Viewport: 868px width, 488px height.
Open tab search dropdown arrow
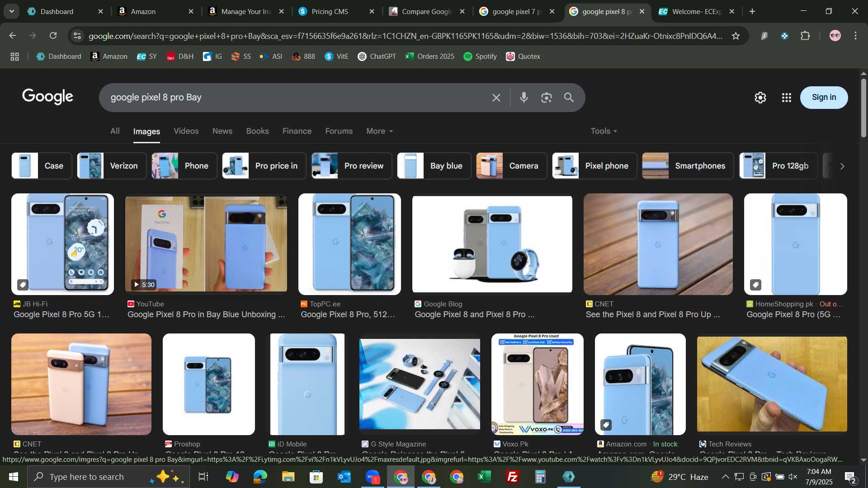coord(11,11)
